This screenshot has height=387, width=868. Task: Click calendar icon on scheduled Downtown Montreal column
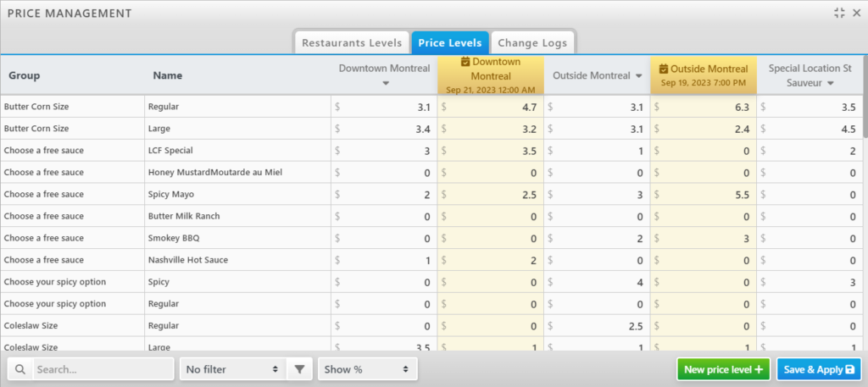pyautogui.click(x=465, y=62)
